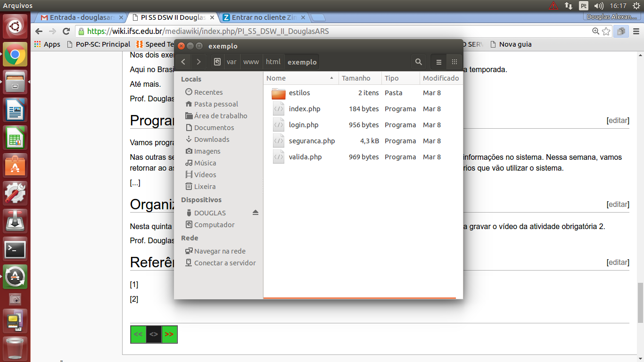
Task: Switch to grid icon view
Action: click(x=454, y=62)
